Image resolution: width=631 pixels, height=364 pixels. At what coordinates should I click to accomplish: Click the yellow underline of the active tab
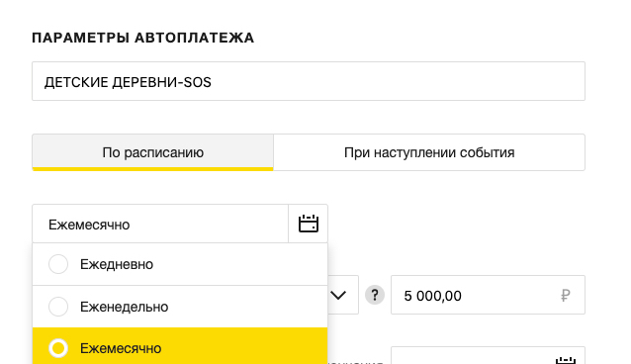(x=153, y=169)
